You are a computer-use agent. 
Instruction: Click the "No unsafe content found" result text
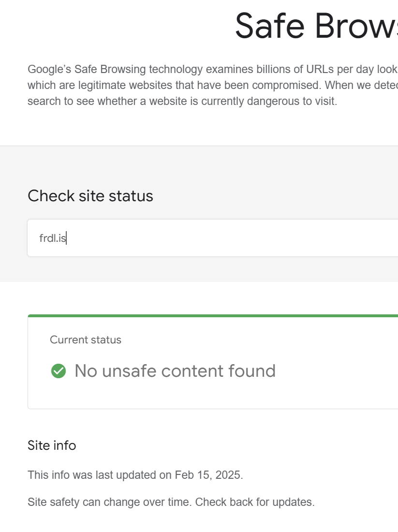click(175, 371)
